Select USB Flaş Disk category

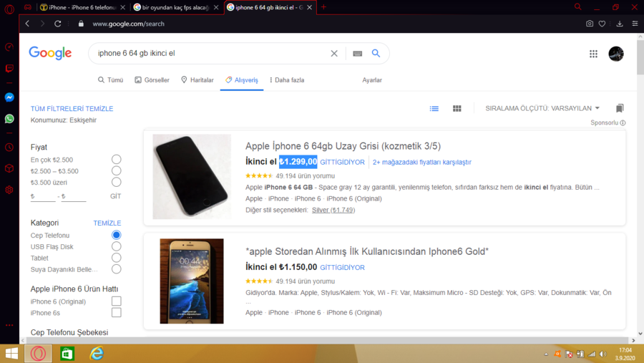(x=116, y=246)
